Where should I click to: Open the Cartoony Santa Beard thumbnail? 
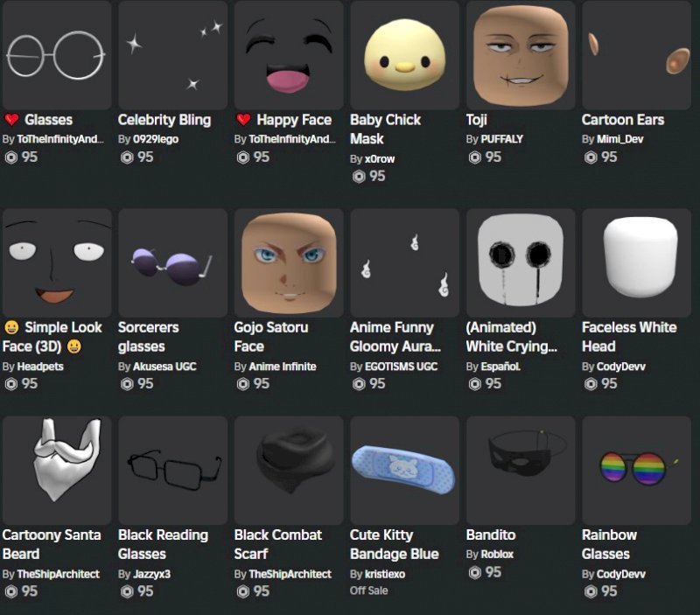coord(57,471)
